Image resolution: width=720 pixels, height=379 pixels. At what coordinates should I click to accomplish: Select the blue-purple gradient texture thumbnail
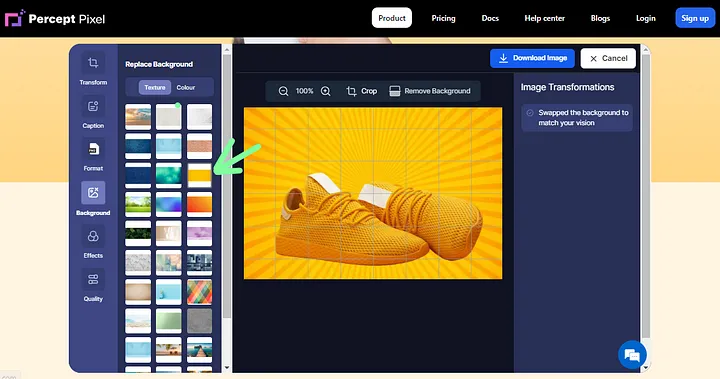pos(169,204)
